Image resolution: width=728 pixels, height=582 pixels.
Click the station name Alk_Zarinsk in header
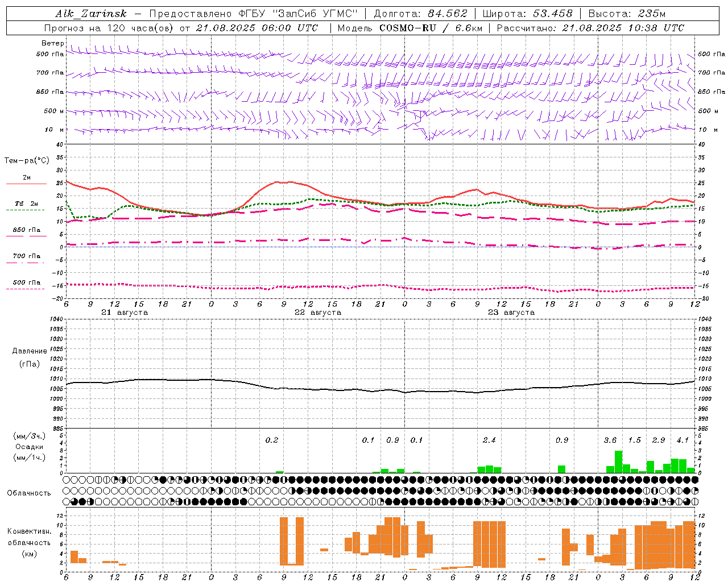tap(91, 14)
